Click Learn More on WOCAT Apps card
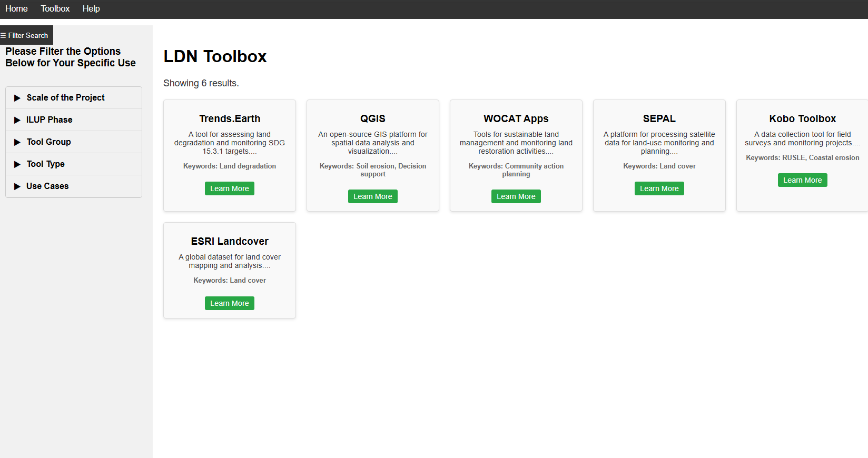The height and width of the screenshot is (458, 868). [x=516, y=196]
